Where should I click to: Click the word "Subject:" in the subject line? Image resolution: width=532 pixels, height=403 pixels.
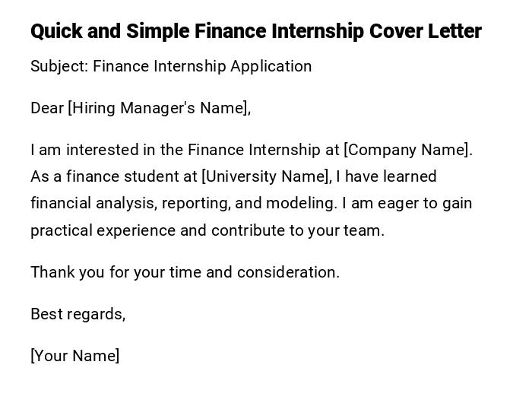(59, 66)
